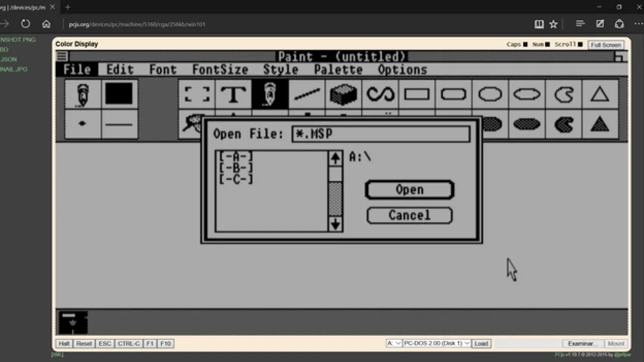Choose the rectangular selection tool
Screen dimensions: 644x362
(197, 94)
